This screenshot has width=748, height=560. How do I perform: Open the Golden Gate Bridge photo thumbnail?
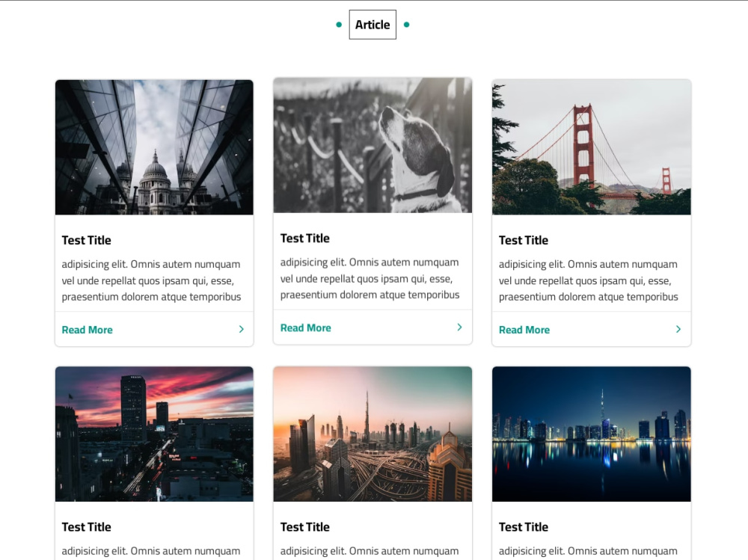pyautogui.click(x=592, y=147)
